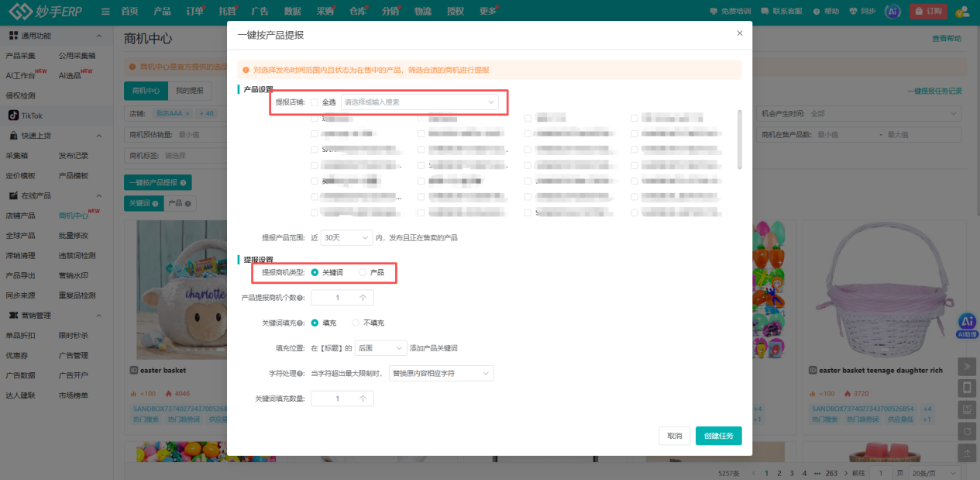This screenshot has height=480, width=980.
Task: Click the pink wicker basket product thumbnail
Action: click(884, 288)
